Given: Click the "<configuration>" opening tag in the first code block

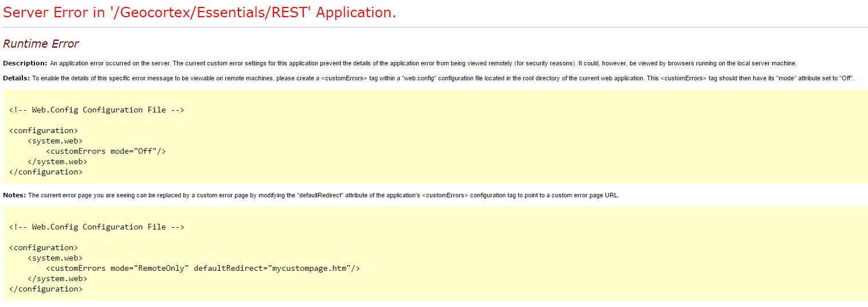Looking at the screenshot, I should (x=44, y=130).
